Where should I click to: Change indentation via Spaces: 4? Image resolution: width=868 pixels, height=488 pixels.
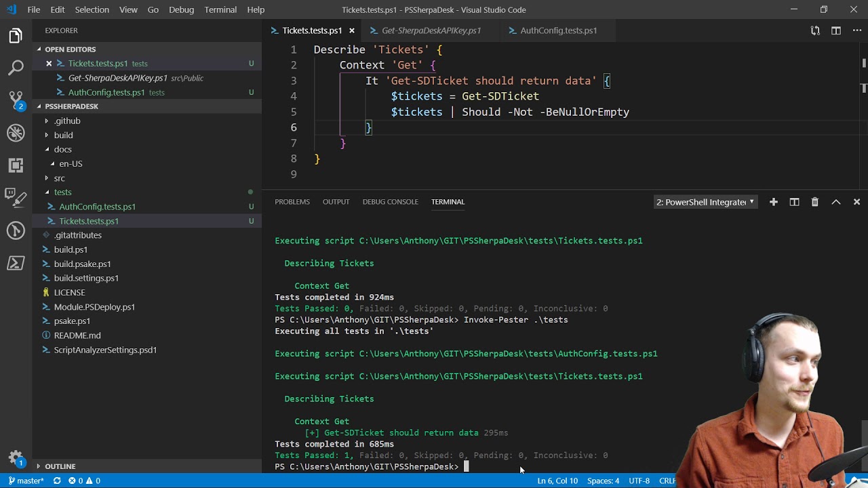click(x=603, y=481)
